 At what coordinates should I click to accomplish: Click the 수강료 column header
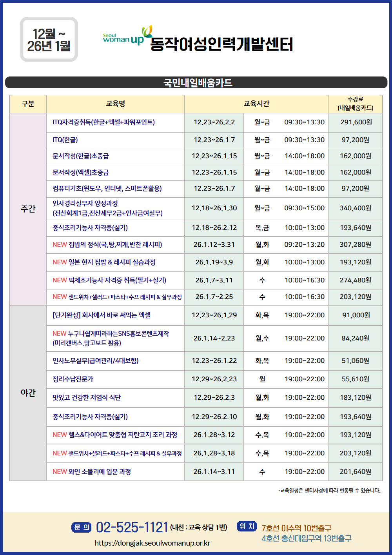point(355,104)
